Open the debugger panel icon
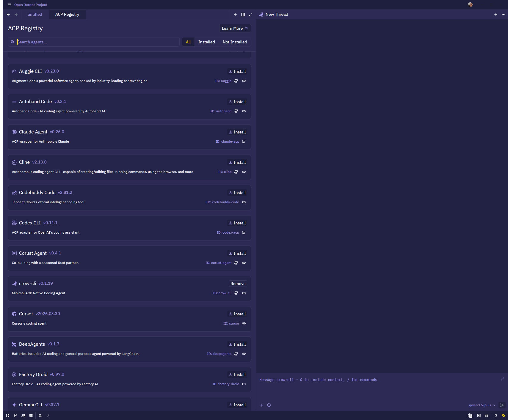This screenshot has height=420, width=508. [x=487, y=415]
